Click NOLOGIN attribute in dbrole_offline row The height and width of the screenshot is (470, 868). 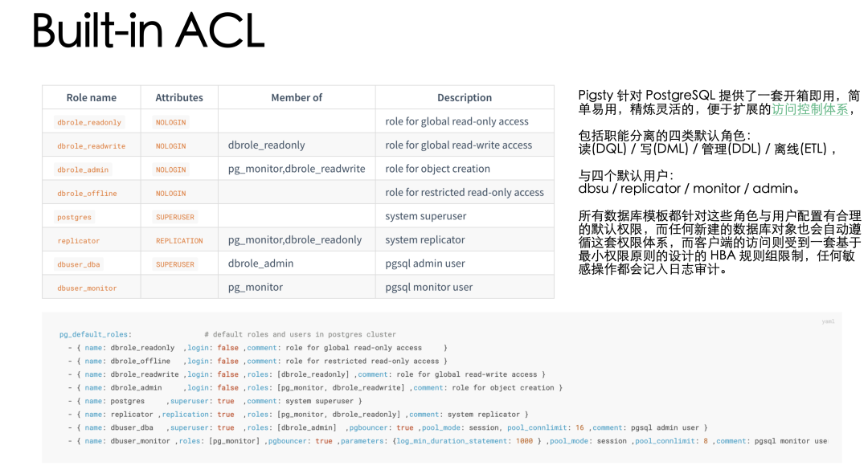coord(170,194)
